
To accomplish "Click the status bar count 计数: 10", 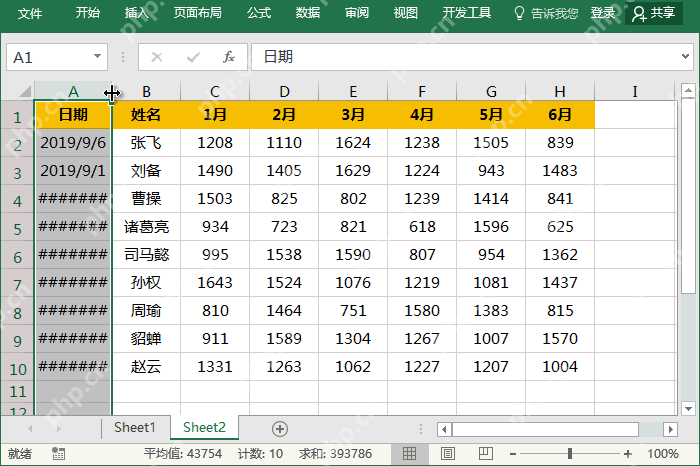I will click(260, 454).
